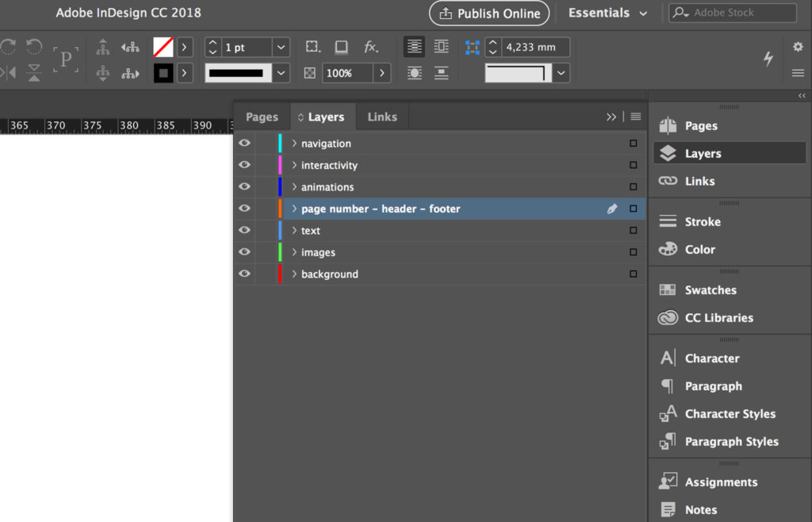Open the Character Styles panel
Screen dimensions: 812x522
726,413
